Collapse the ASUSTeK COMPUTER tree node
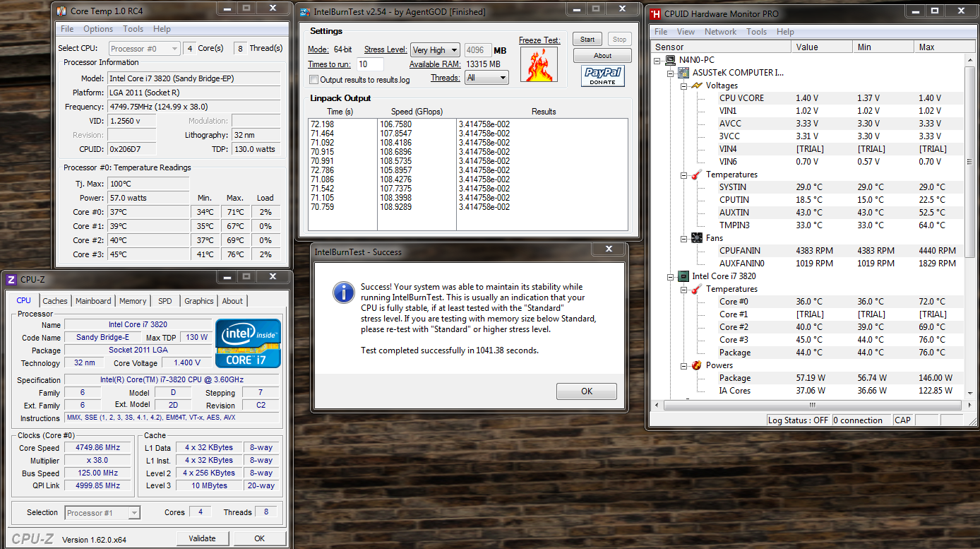This screenshot has height=549, width=980. pos(671,73)
